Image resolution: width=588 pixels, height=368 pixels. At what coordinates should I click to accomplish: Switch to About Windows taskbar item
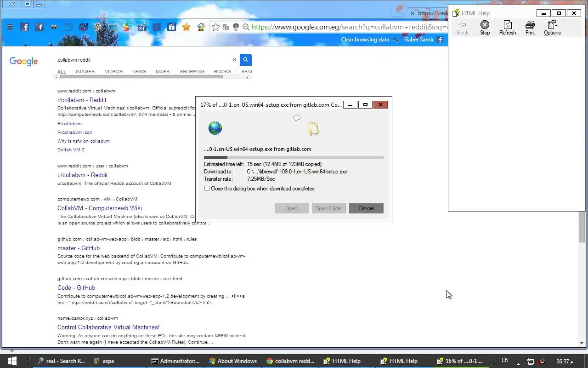(x=233, y=361)
